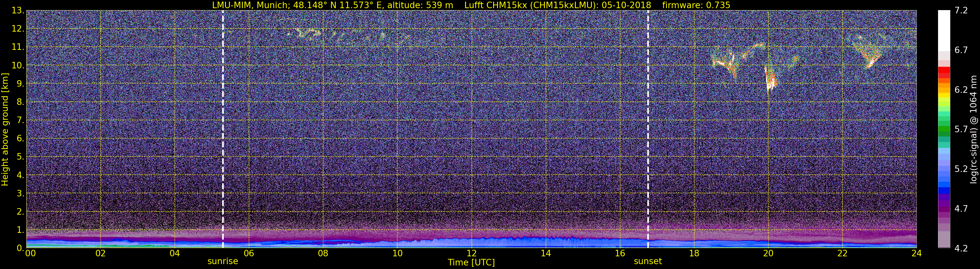Click the height tick label '10.'

click(18, 65)
